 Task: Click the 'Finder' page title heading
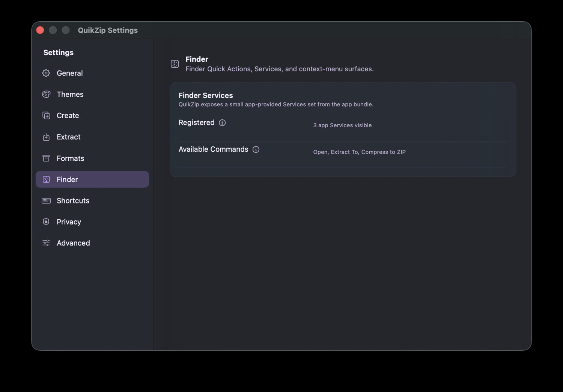pyautogui.click(x=197, y=59)
